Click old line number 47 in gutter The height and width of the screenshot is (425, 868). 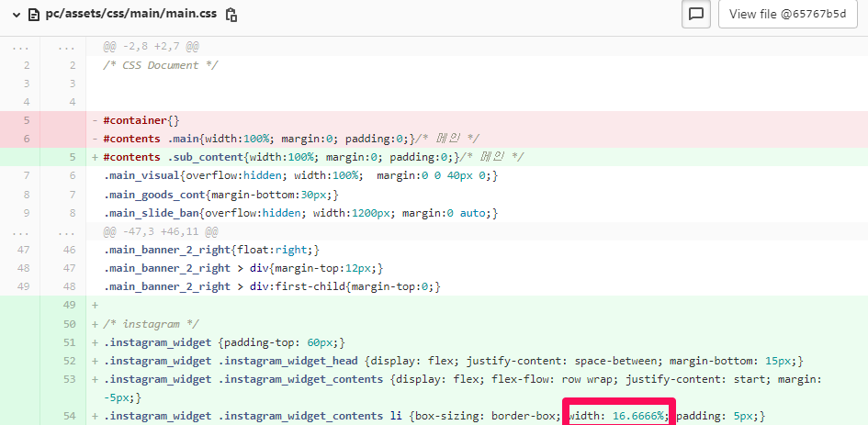coord(27,250)
